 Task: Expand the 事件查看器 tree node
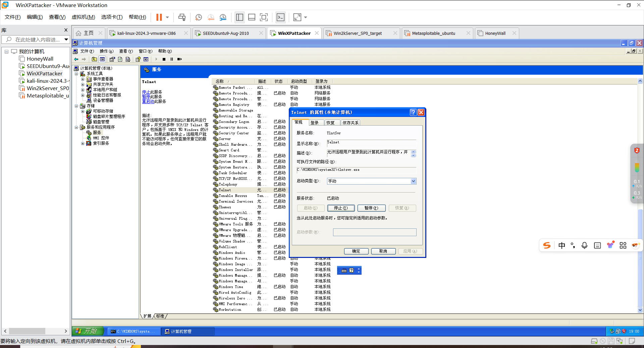point(83,79)
